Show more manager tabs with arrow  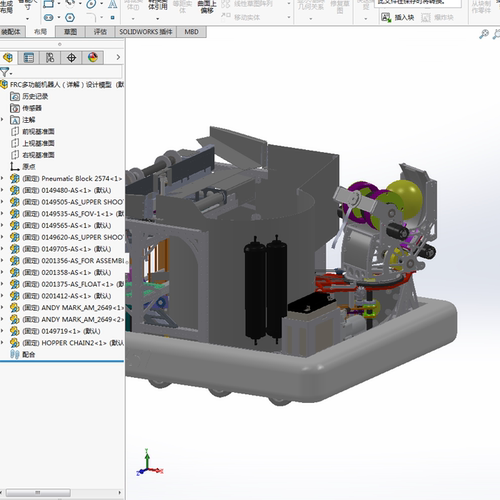coord(118,57)
